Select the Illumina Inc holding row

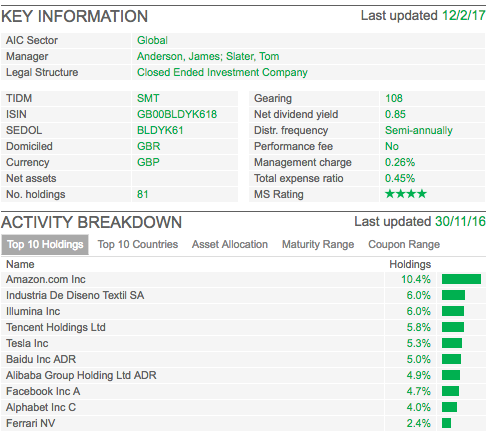pyautogui.click(x=243, y=311)
